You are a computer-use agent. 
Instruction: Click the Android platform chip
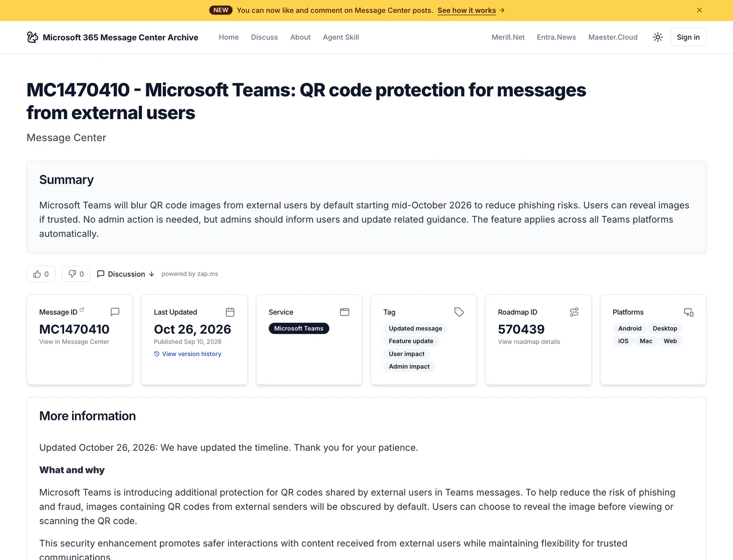tap(629, 329)
